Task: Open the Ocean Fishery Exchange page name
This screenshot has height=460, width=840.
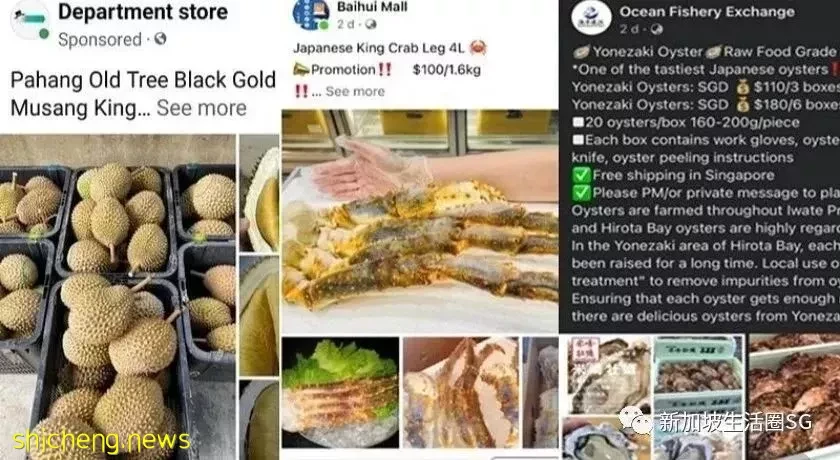Action: pos(707,12)
